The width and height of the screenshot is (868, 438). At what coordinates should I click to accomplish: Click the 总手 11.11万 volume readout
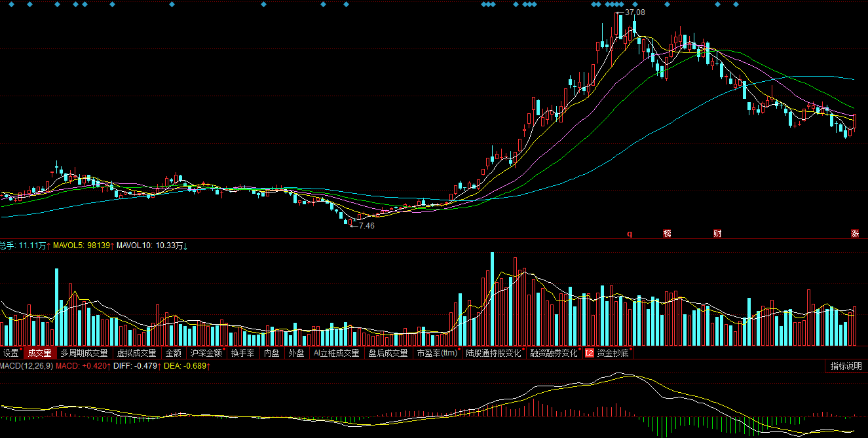click(x=26, y=246)
